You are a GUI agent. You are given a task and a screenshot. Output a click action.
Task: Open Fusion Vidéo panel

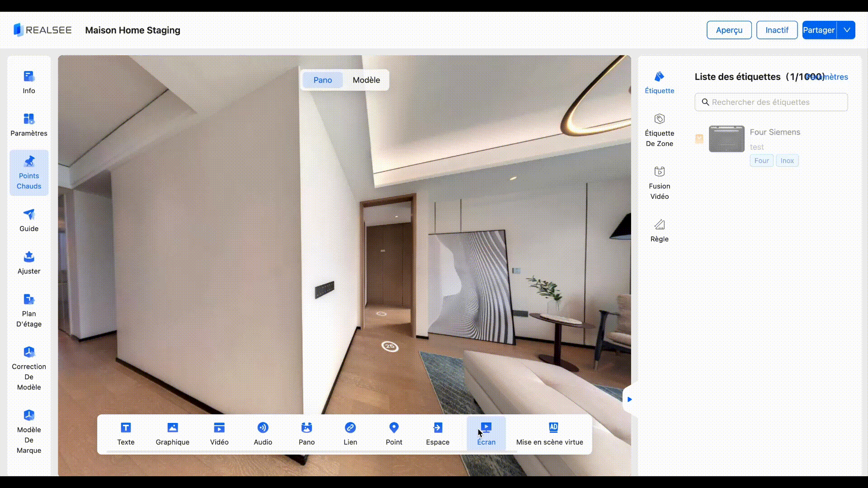point(659,183)
